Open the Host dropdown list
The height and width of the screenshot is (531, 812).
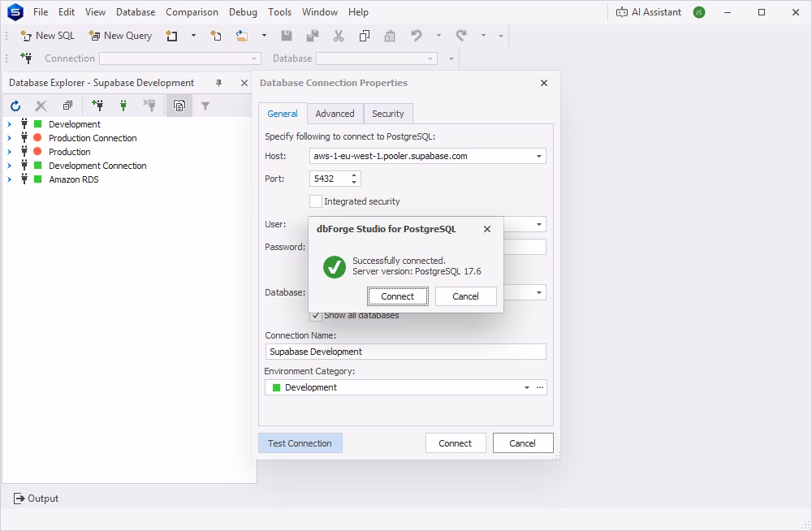(x=539, y=156)
